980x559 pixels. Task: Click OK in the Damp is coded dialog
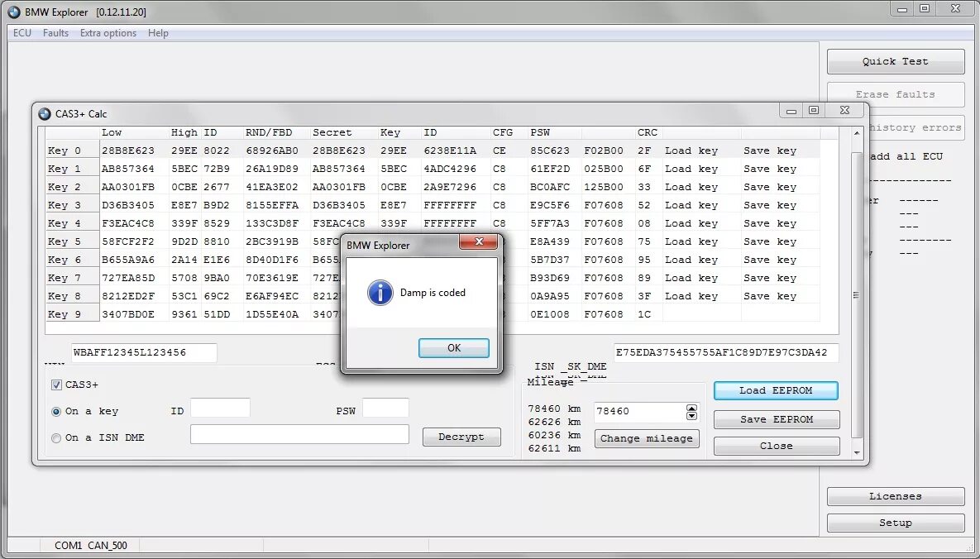[454, 348]
